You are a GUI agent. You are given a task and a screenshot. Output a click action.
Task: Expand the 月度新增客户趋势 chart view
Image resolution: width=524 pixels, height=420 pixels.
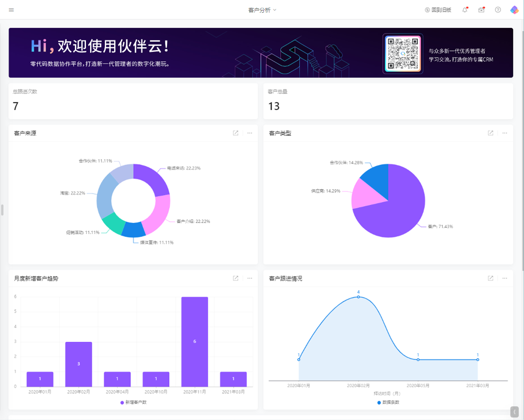[x=235, y=278]
